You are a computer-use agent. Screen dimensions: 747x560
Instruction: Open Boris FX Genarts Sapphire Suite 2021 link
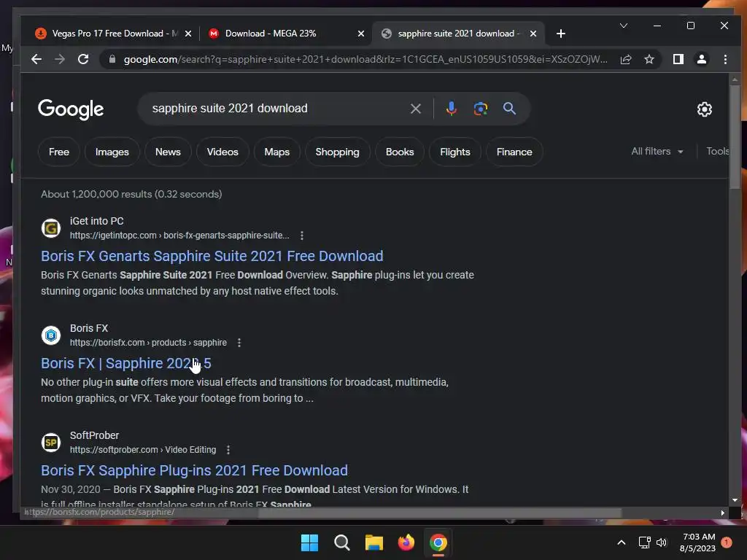pyautogui.click(x=212, y=256)
